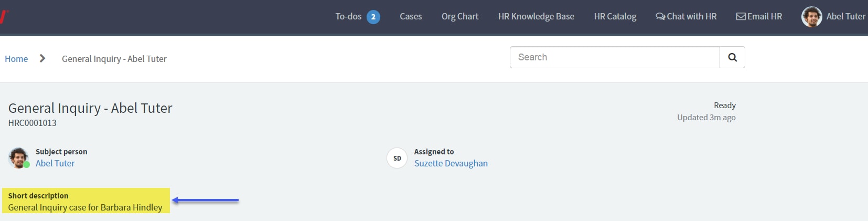868x221 pixels.
Task: Click the highlighted Short description text
Action: tap(85, 207)
